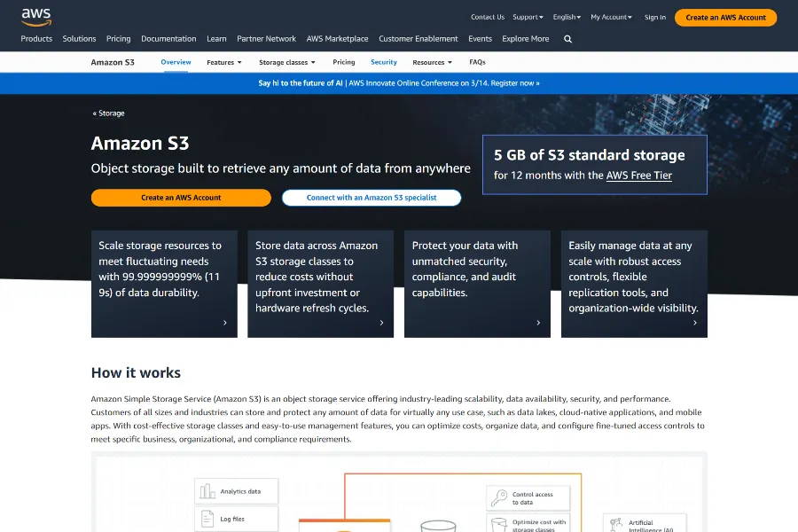This screenshot has height=532, width=798.
Task: Click the Log files diagram icon
Action: click(208, 519)
